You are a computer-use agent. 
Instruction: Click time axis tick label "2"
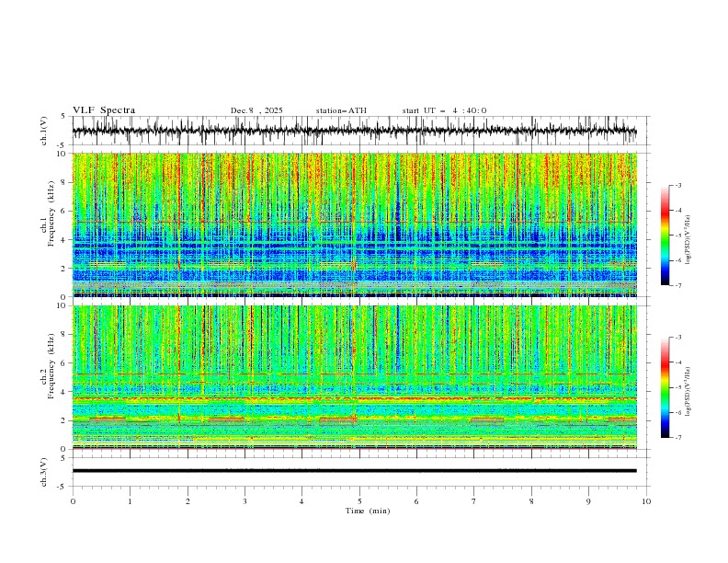[x=188, y=501]
